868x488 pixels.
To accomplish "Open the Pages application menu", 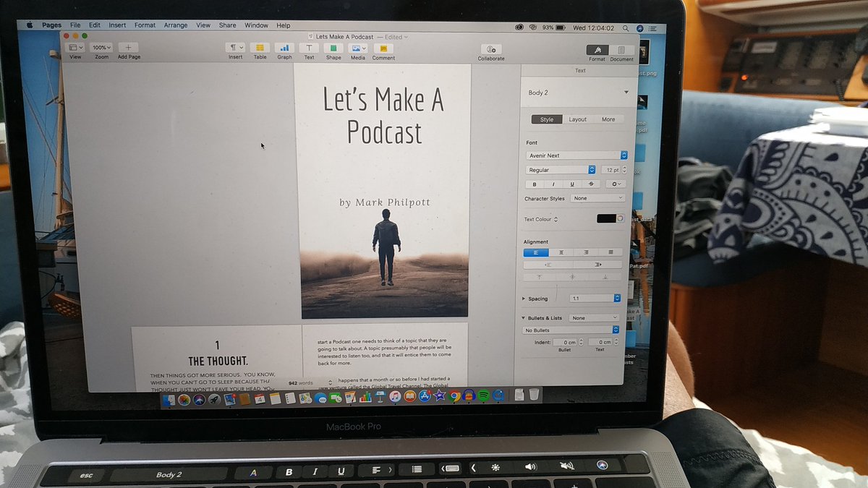I will click(x=51, y=25).
